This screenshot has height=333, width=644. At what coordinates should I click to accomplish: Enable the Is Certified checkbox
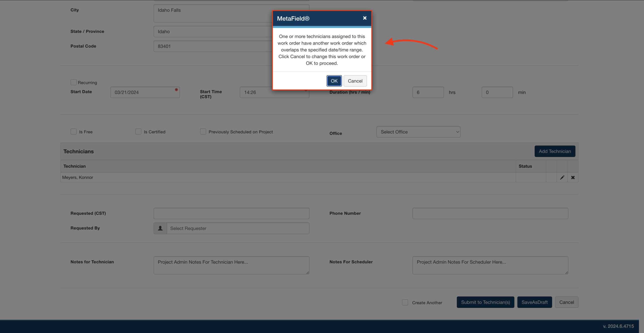(x=138, y=132)
